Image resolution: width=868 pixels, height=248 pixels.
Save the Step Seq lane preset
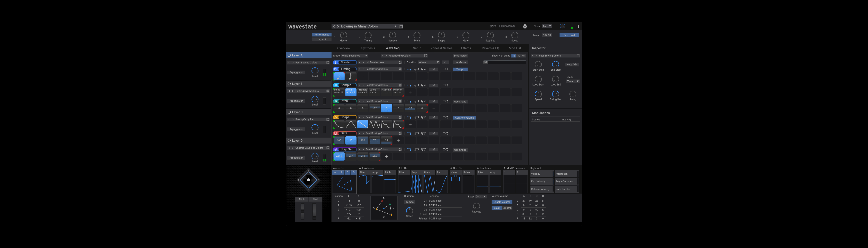[400, 150]
